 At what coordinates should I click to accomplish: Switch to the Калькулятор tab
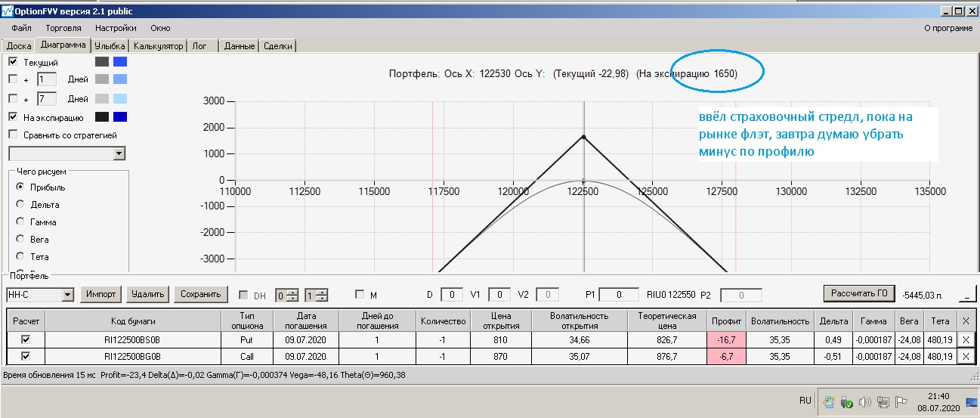(158, 46)
